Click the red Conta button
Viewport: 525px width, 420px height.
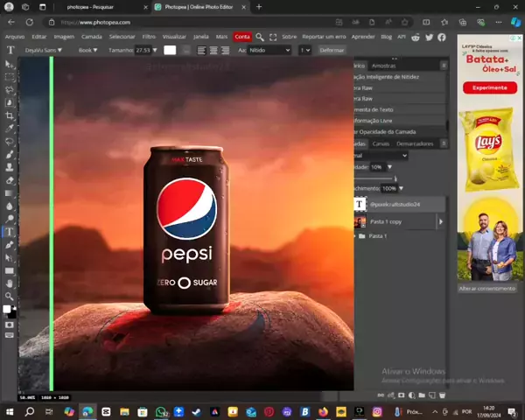click(242, 37)
